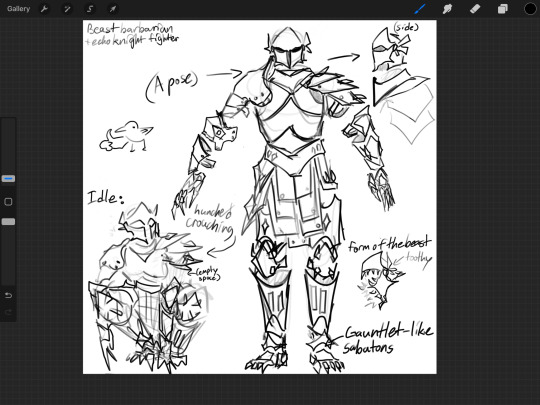
Task: Select the Brush tool
Action: [420, 9]
